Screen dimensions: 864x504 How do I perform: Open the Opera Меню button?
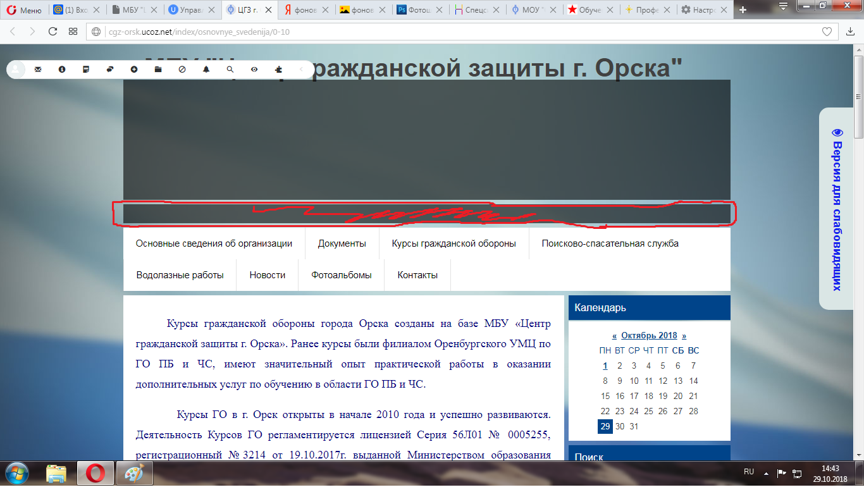24,10
